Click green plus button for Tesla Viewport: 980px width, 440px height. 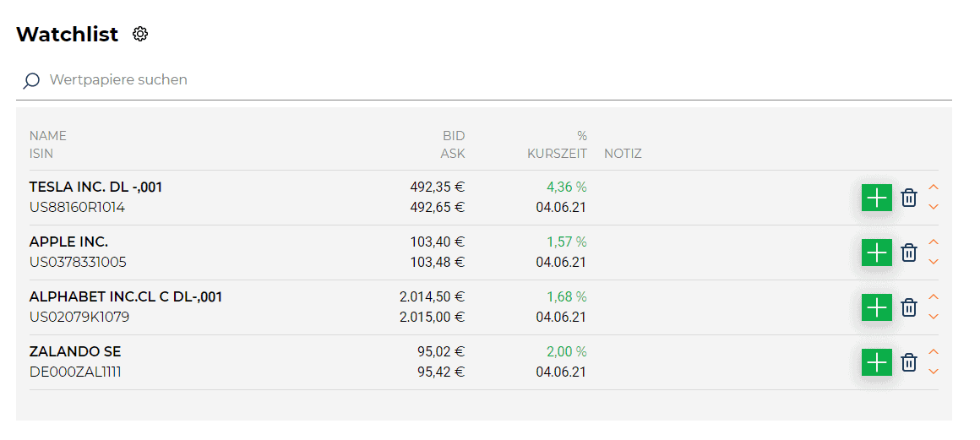pos(877,198)
